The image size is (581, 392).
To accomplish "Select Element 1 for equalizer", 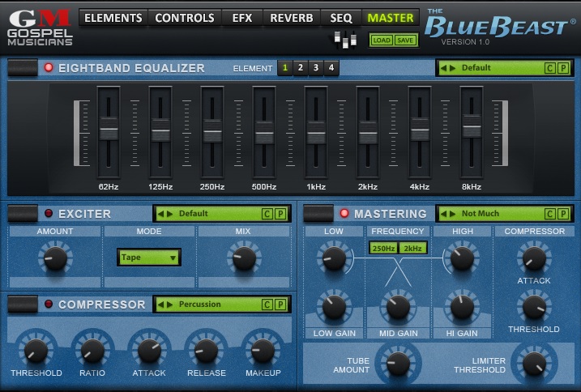I will pyautogui.click(x=285, y=68).
